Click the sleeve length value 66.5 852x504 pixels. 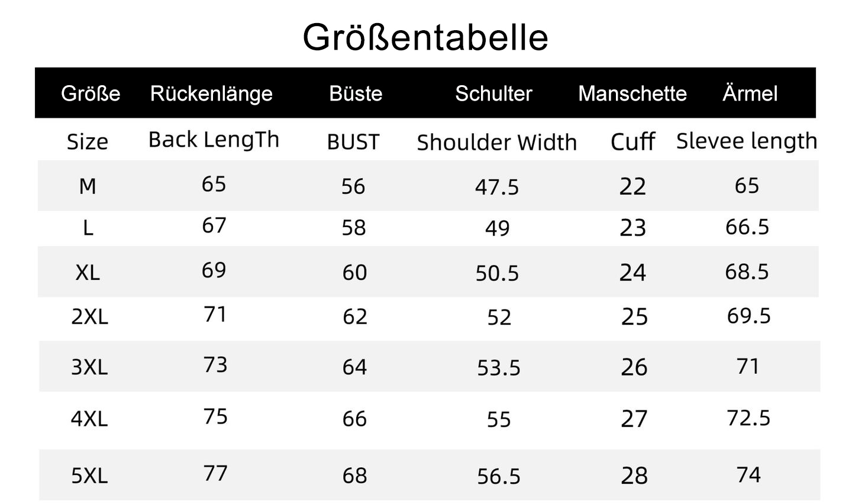747,227
